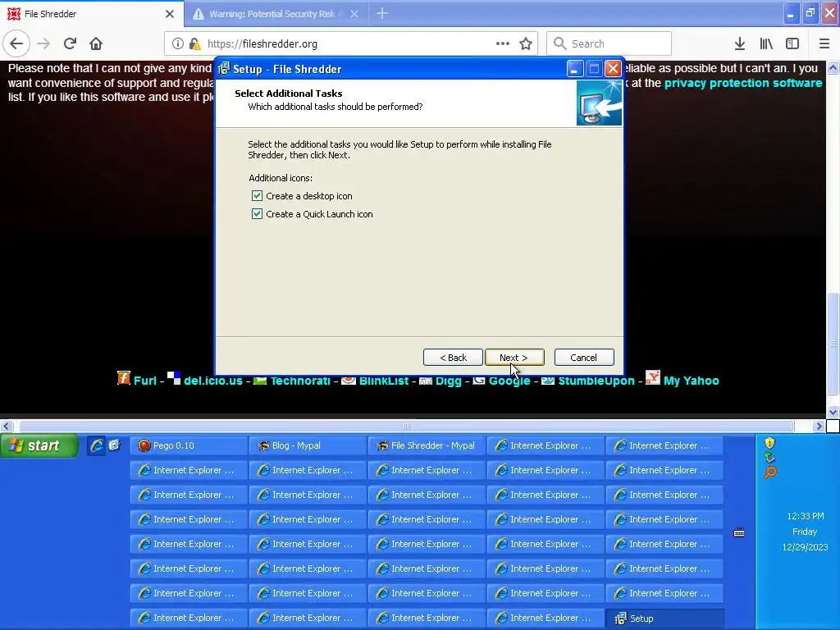
Task: Click the orange magnifier tray icon
Action: point(769,472)
